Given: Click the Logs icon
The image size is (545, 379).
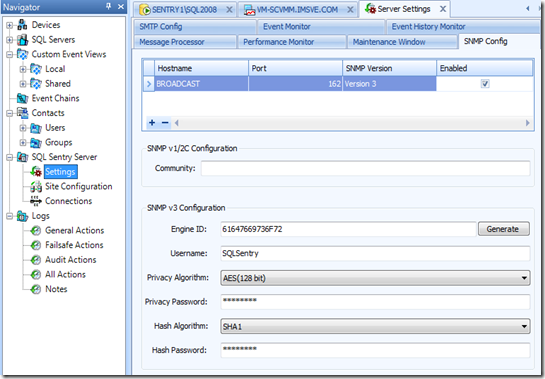Looking at the screenshot, I should [x=23, y=216].
